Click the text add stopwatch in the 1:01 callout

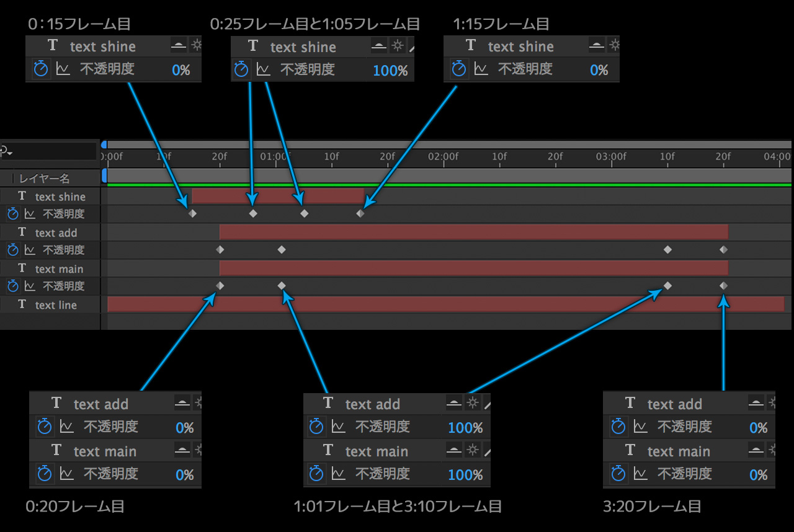tap(316, 427)
